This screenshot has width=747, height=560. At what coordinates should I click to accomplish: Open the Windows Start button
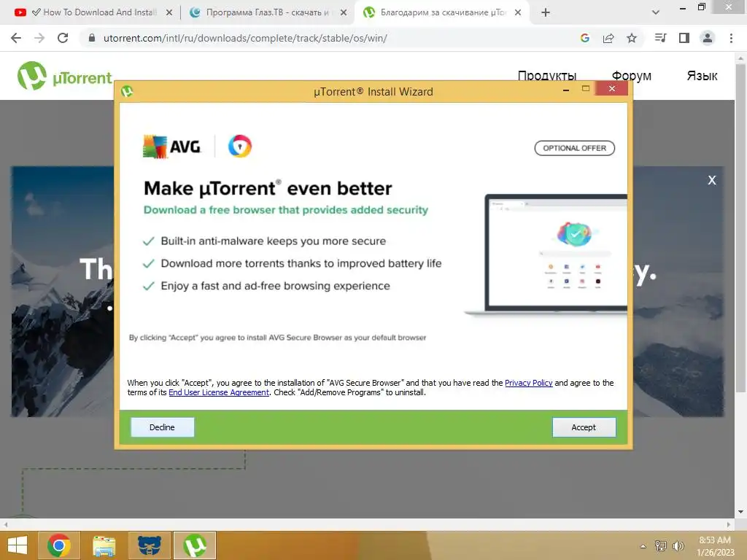click(x=18, y=545)
